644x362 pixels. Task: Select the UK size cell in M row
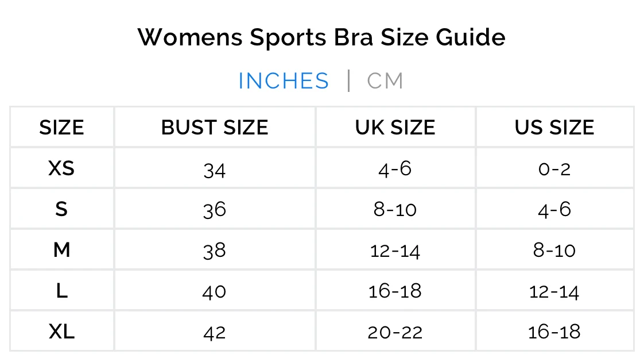point(395,251)
